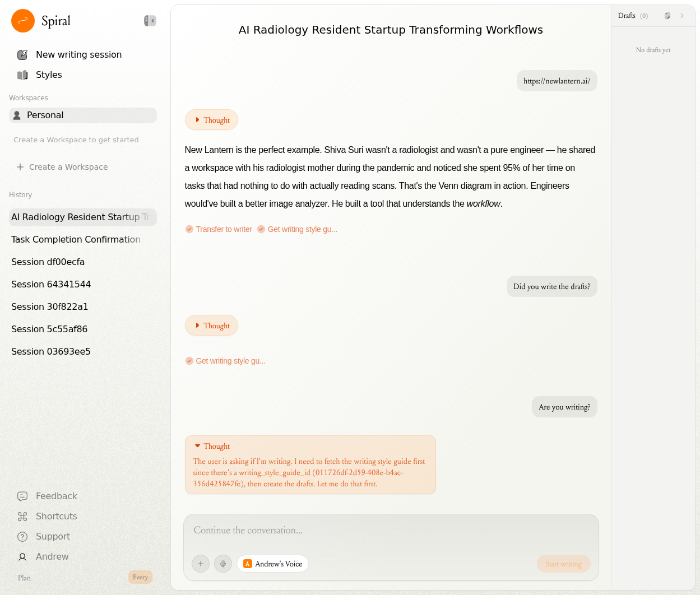Open the Styles page
The height and width of the screenshot is (595, 700).
click(49, 75)
